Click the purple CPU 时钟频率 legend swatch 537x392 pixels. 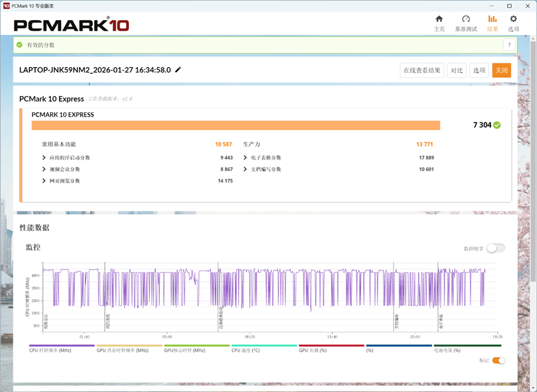62,345
